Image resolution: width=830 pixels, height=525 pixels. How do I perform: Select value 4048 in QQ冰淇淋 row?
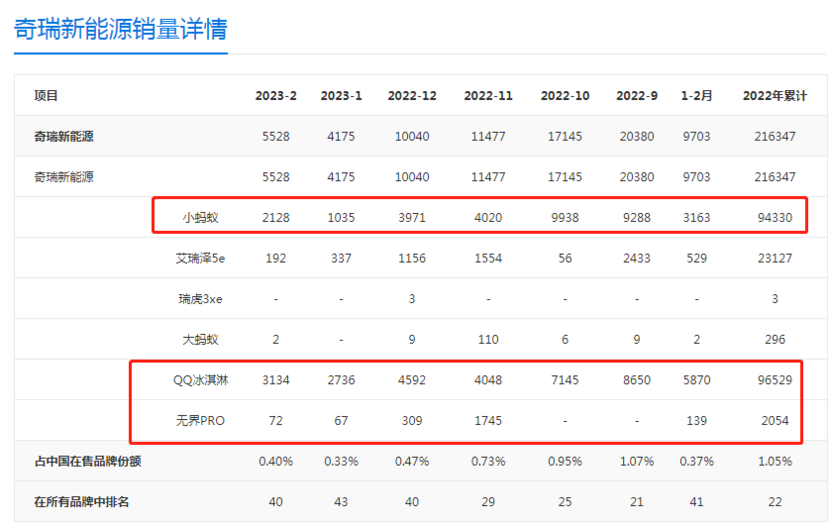pyautogui.click(x=488, y=380)
